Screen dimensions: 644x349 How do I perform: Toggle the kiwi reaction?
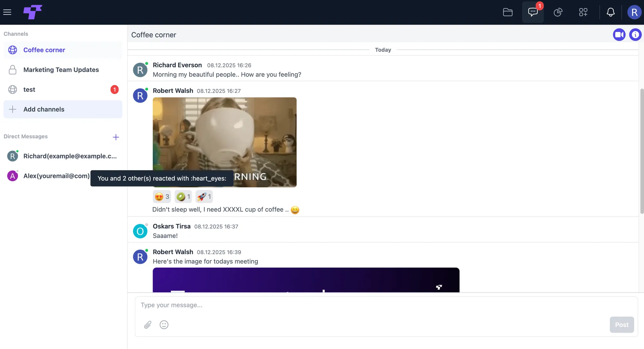(183, 197)
